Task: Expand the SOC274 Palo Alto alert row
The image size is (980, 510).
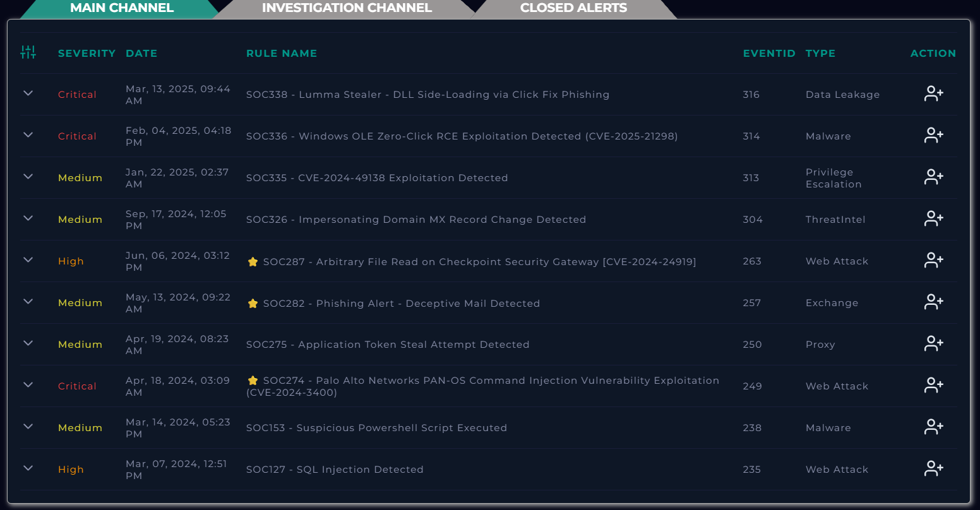Action: 28,385
